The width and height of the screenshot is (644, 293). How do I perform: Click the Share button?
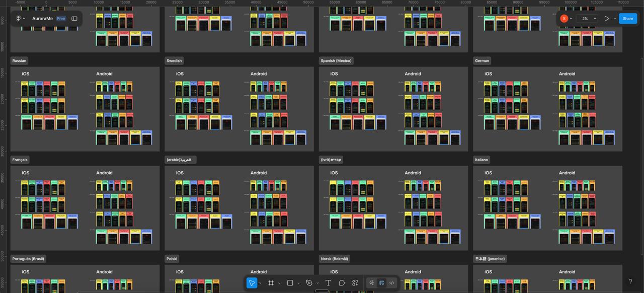(628, 19)
